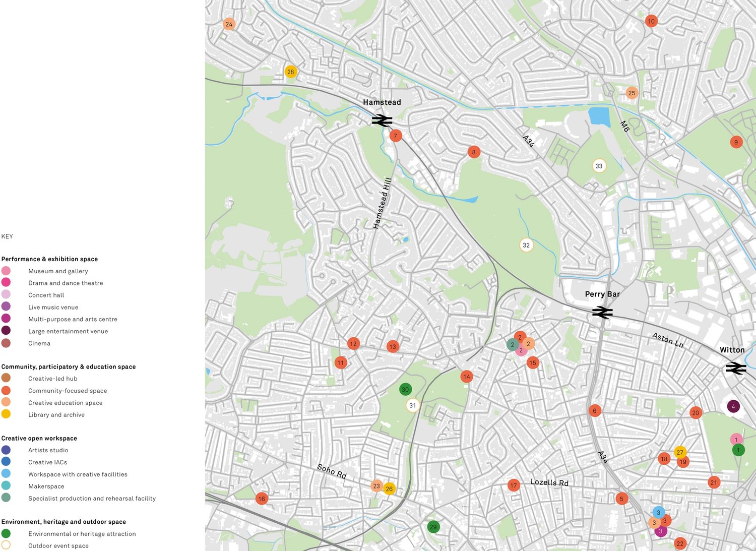
Task: Click the 'Concert hall' legend label
Action: pyautogui.click(x=46, y=295)
